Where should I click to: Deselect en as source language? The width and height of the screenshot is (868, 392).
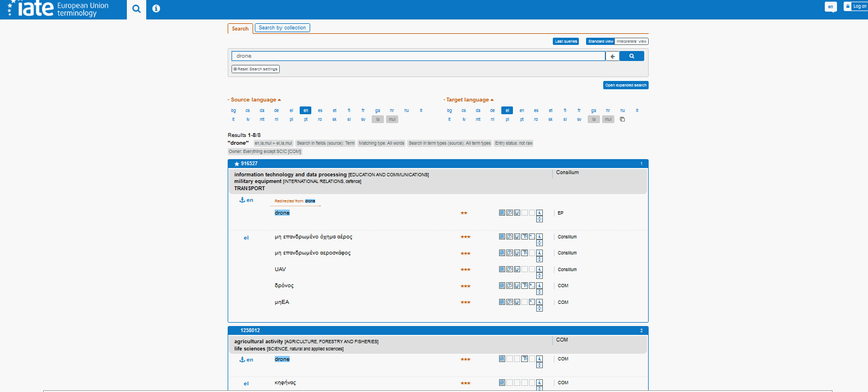(x=305, y=110)
